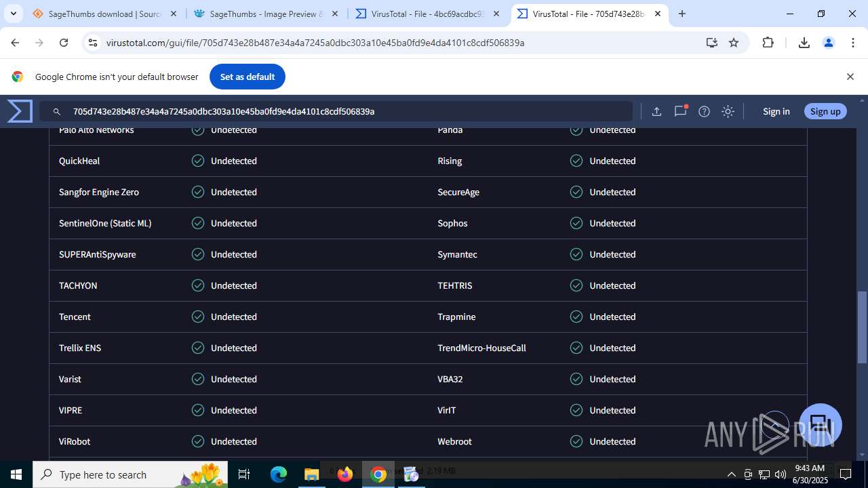The width and height of the screenshot is (868, 488).
Task: Click the search magnifier icon in VirusTotal bar
Action: pyautogui.click(x=57, y=111)
